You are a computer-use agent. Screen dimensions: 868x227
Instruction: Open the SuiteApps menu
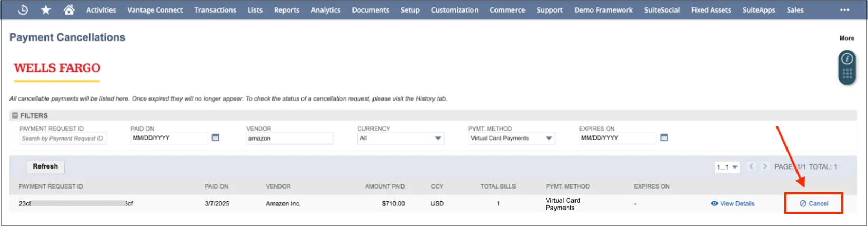(x=759, y=10)
